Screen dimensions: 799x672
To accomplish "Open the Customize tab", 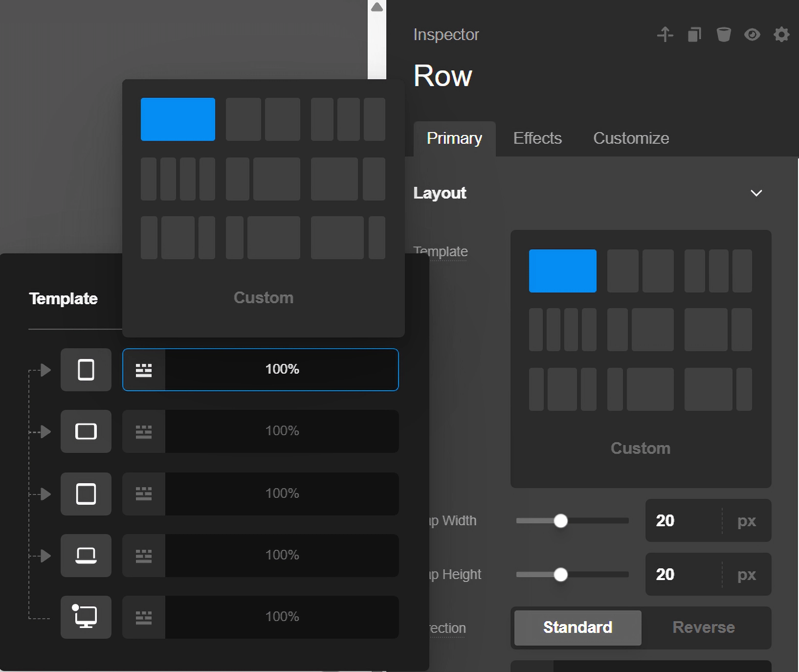I will coord(631,138).
